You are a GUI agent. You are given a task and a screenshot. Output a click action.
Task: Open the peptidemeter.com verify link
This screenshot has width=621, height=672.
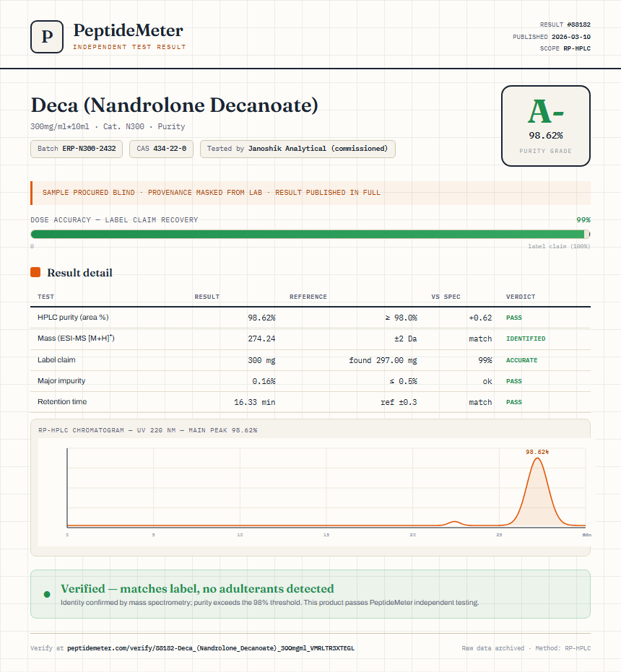point(211,648)
